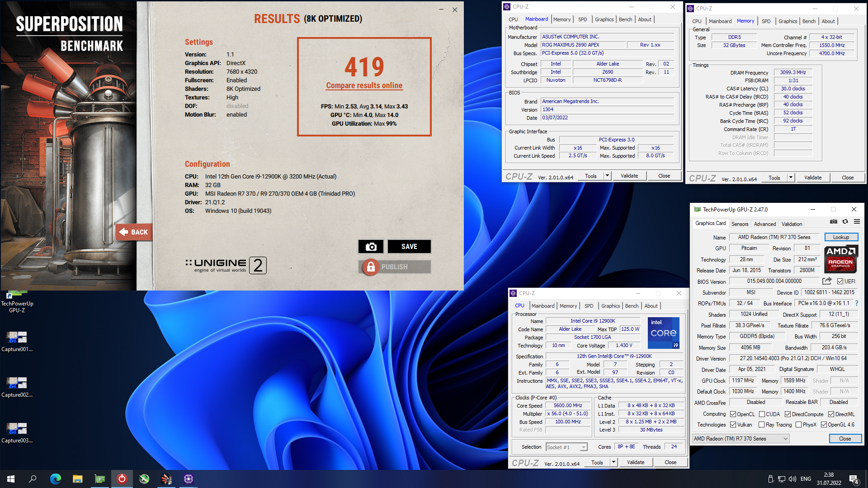Click the volume speaker tray icon
868x488 pixels.
(x=792, y=479)
